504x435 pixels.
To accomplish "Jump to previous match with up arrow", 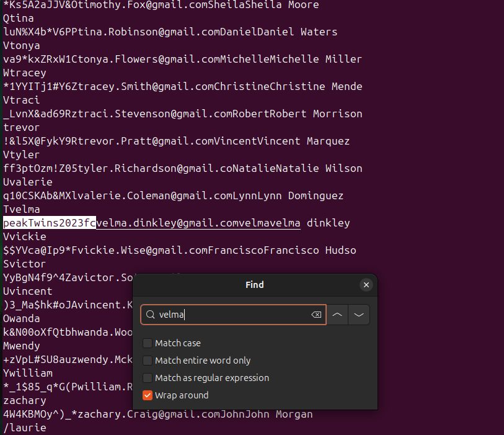I will pyautogui.click(x=337, y=315).
